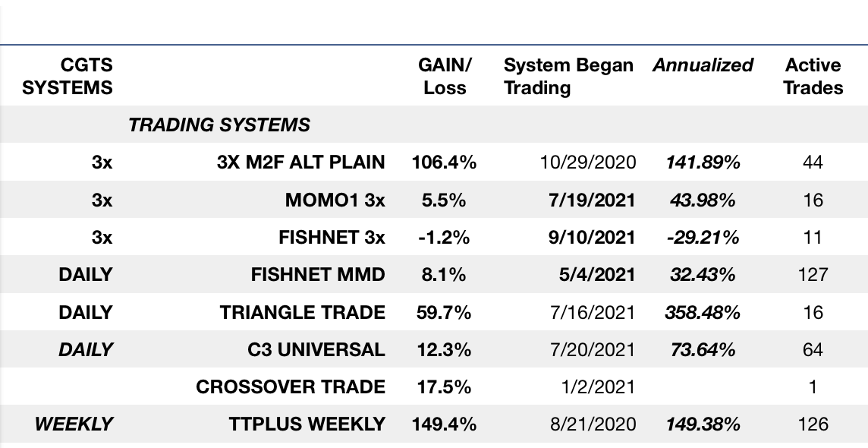Click the Active Trades column header
Image resolution: width=868 pixels, height=448 pixels.
(813, 76)
